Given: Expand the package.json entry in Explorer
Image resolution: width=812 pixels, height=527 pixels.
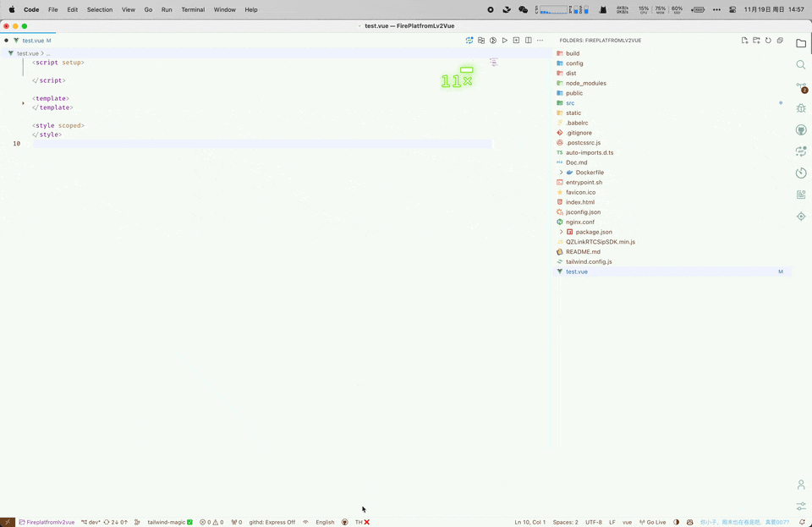Looking at the screenshot, I should pos(561,232).
